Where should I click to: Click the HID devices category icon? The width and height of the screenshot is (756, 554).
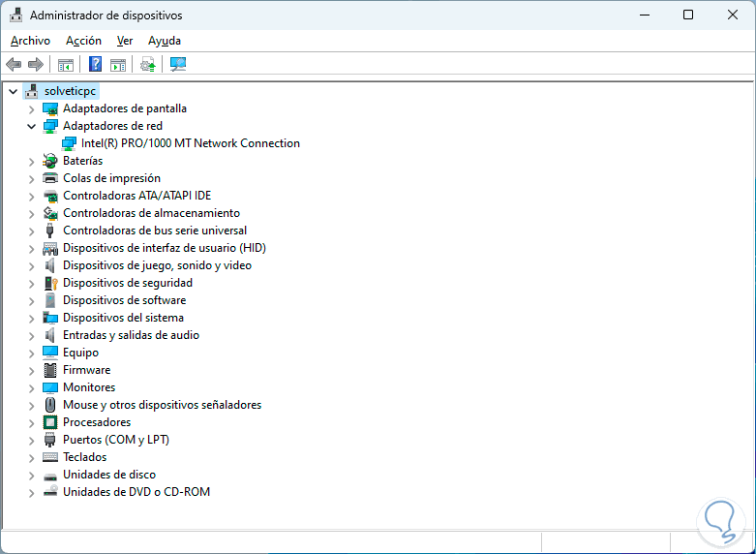[50, 248]
